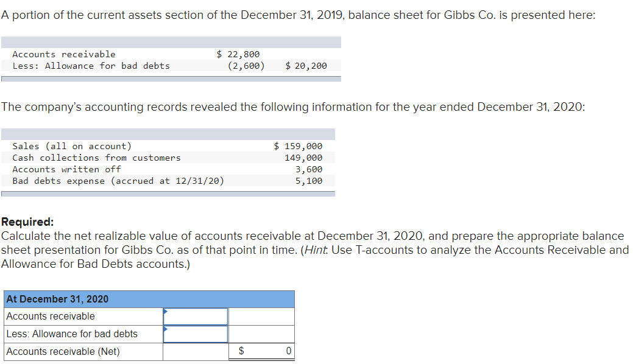Select the $ 0 total cell

(261, 351)
